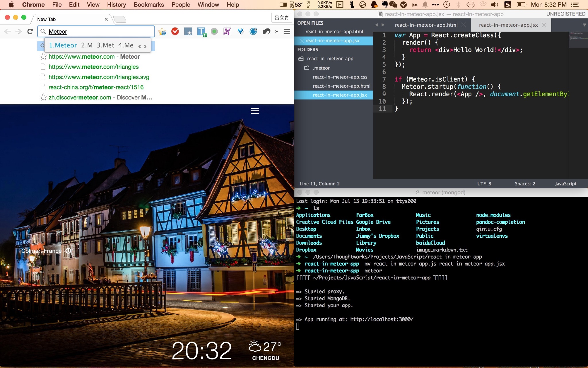This screenshot has width=588, height=368.
Task: Switch to react-in-meteor-app.html editor tab
Action: tap(426, 25)
